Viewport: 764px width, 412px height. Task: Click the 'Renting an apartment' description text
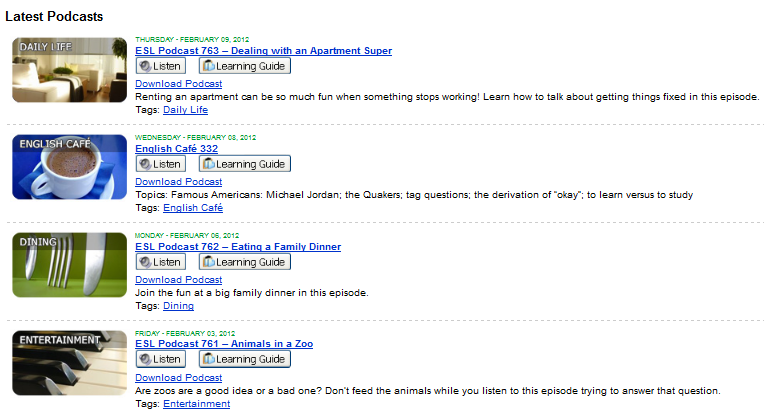click(x=447, y=97)
